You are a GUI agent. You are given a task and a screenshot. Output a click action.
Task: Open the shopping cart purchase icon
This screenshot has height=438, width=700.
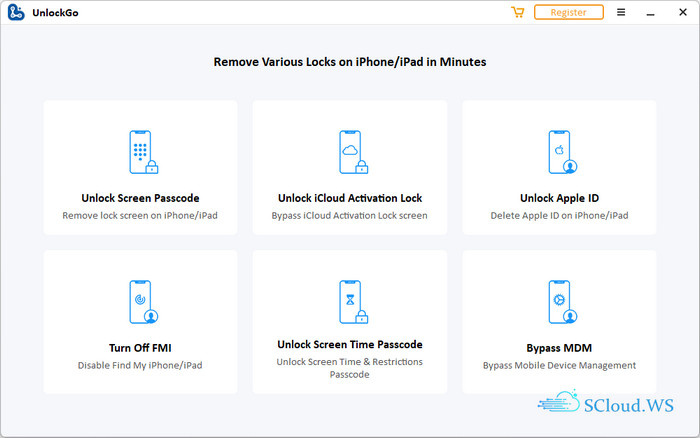[517, 12]
